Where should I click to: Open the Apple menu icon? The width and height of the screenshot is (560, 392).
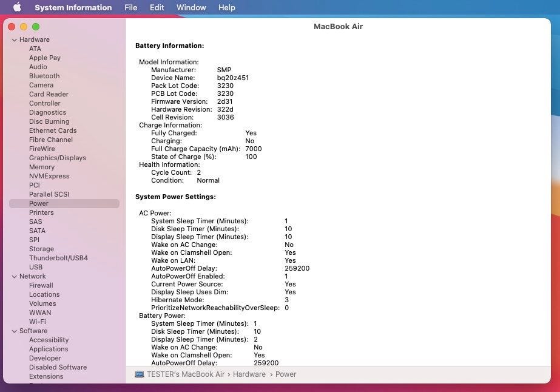click(17, 7)
